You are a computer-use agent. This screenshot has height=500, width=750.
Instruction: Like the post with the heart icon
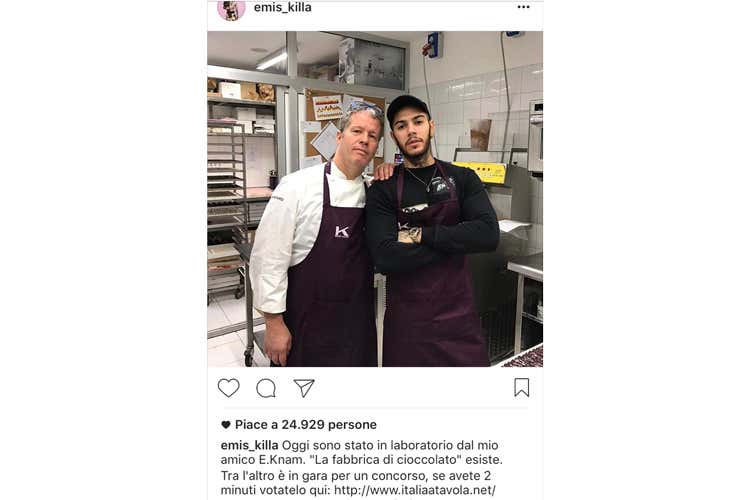click(229, 388)
